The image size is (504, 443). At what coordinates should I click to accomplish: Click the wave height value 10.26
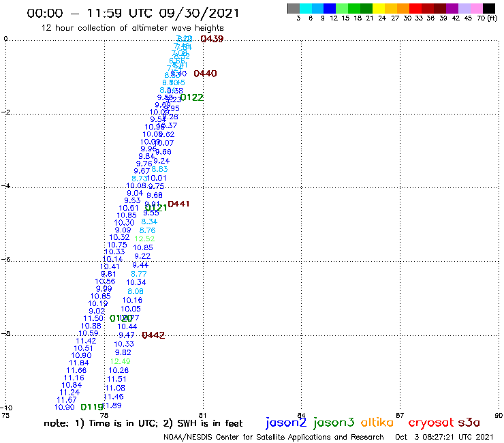pos(119,370)
